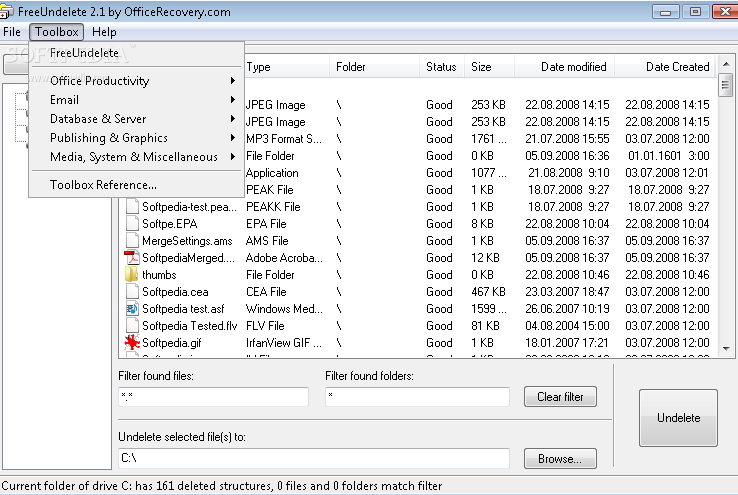The height and width of the screenshot is (495, 738).
Task: Click the Adobe Acroba... type cell
Action: click(x=284, y=258)
